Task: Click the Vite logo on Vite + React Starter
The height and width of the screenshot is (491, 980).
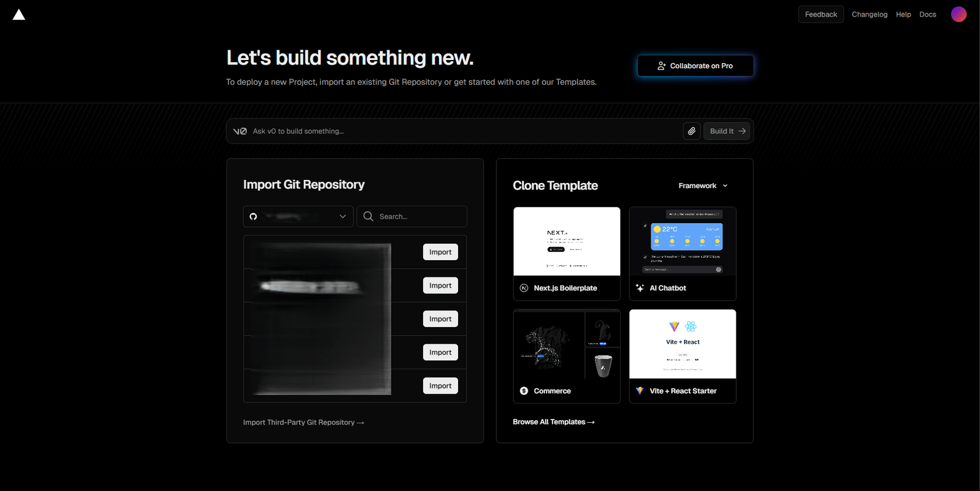Action: (x=639, y=390)
